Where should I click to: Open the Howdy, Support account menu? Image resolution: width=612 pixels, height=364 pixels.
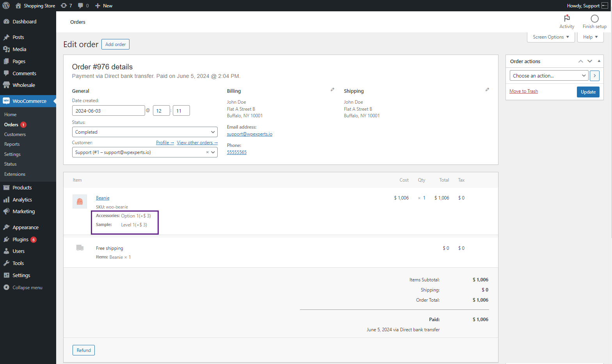coord(587,5)
